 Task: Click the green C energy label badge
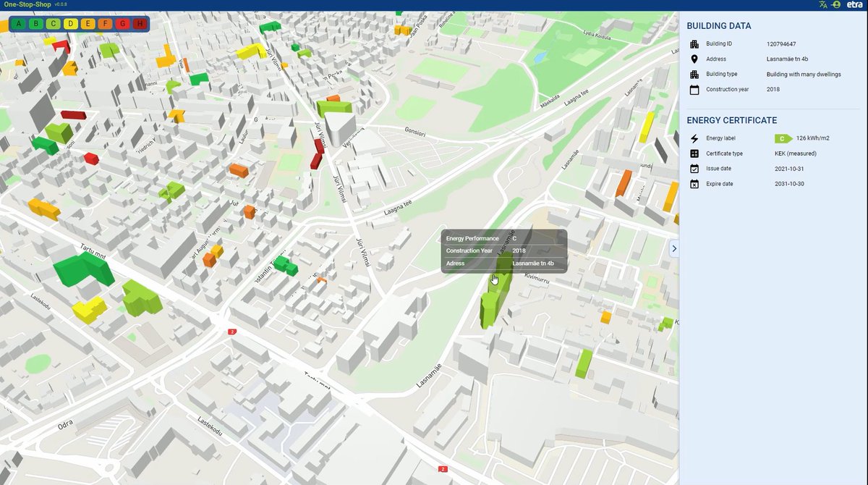tap(783, 138)
